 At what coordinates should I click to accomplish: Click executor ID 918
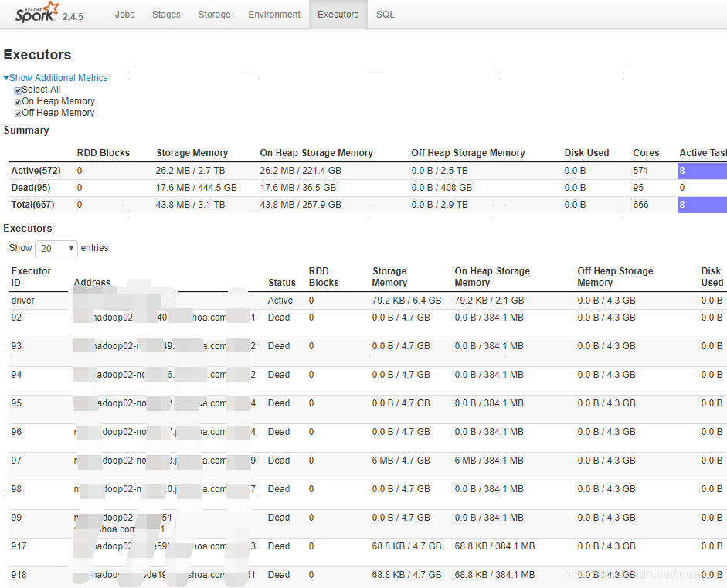[19, 575]
